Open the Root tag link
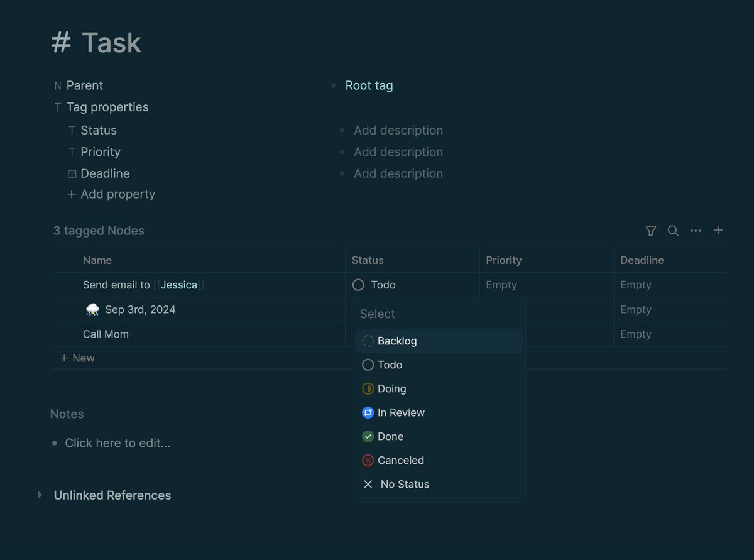 tap(369, 85)
